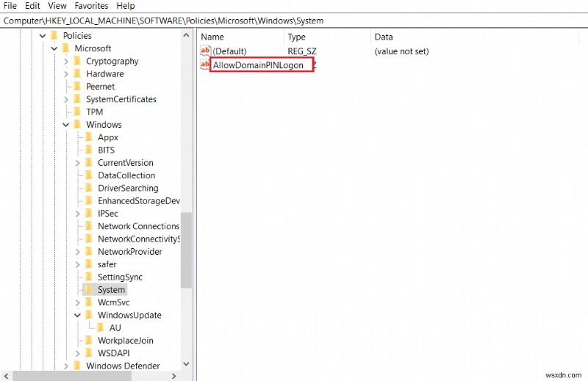The image size is (588, 381).
Task: Collapse the WindowsUpdate key
Action: tap(78, 316)
